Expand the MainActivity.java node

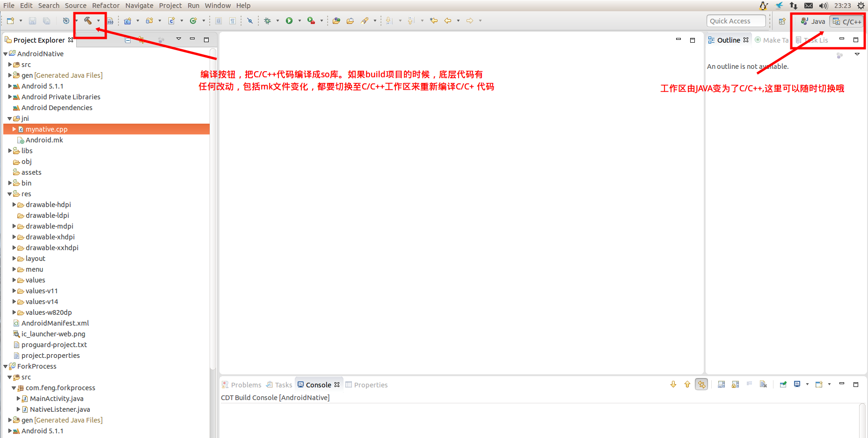(x=18, y=399)
